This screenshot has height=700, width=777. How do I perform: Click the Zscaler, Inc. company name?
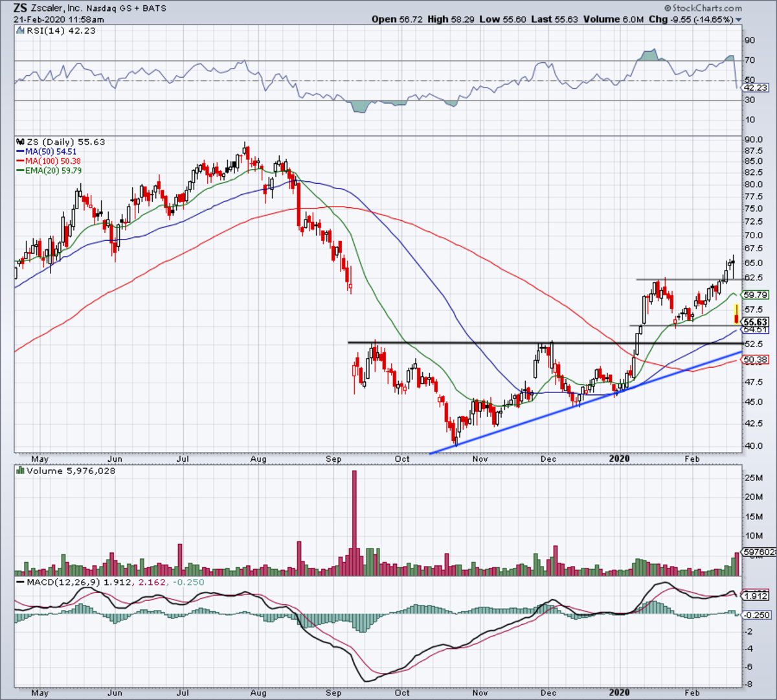[x=57, y=8]
